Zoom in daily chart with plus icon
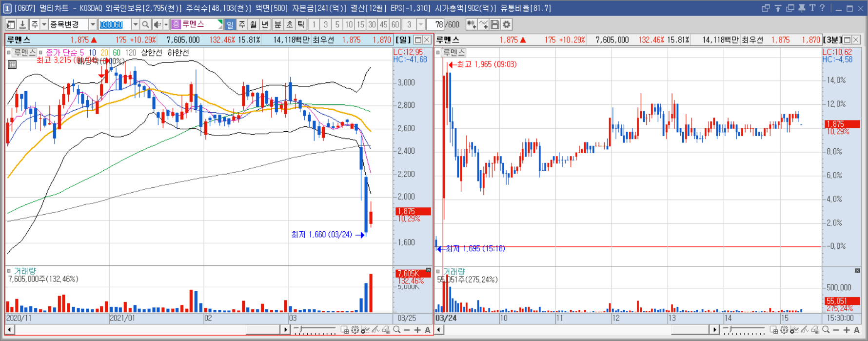This screenshot has height=341, width=868. 417,330
